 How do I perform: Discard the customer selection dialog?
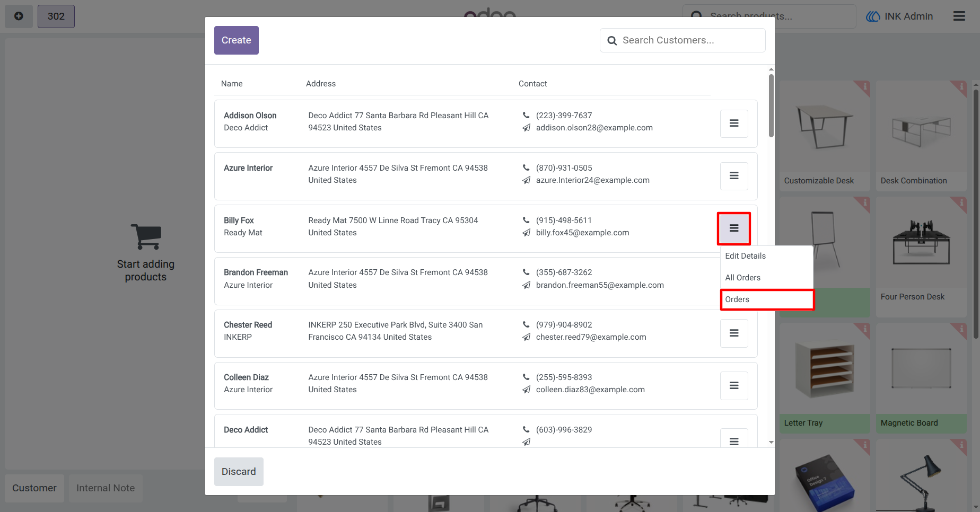pyautogui.click(x=239, y=472)
